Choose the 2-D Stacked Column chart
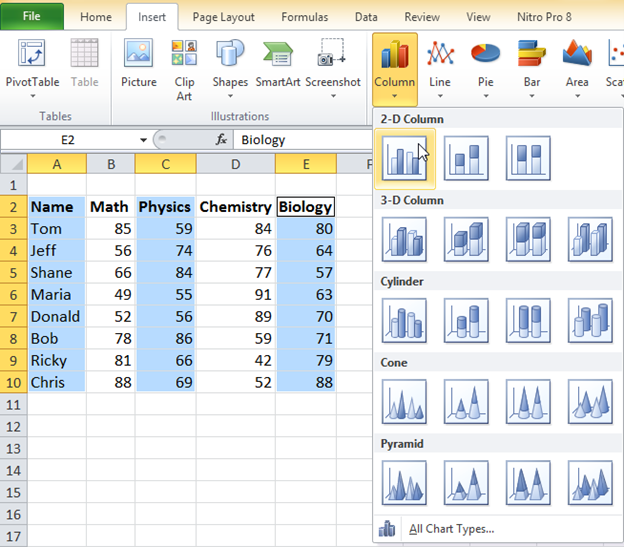The width and height of the screenshot is (624, 547). (x=466, y=158)
